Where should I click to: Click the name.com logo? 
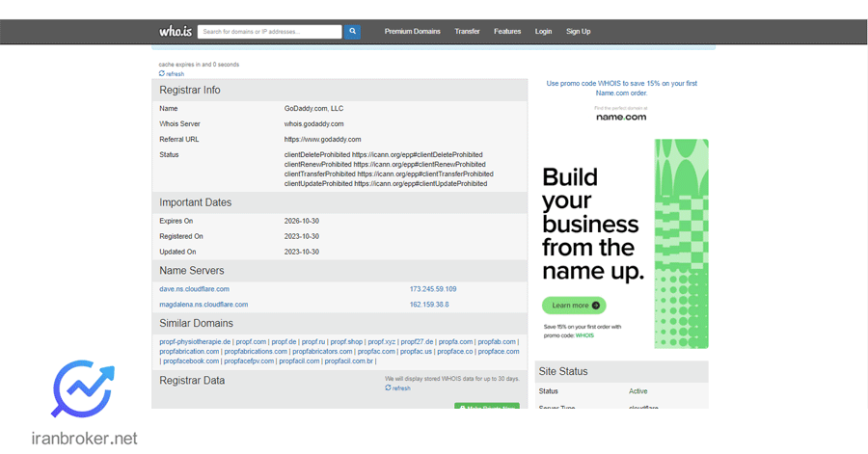(x=621, y=117)
